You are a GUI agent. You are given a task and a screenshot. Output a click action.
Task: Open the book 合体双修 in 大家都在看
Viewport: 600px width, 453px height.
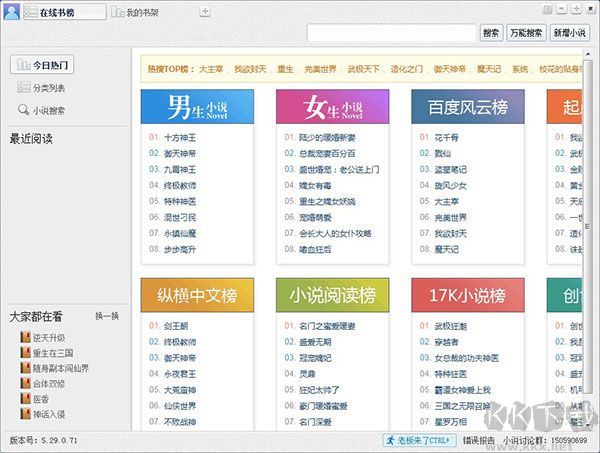pos(43,383)
